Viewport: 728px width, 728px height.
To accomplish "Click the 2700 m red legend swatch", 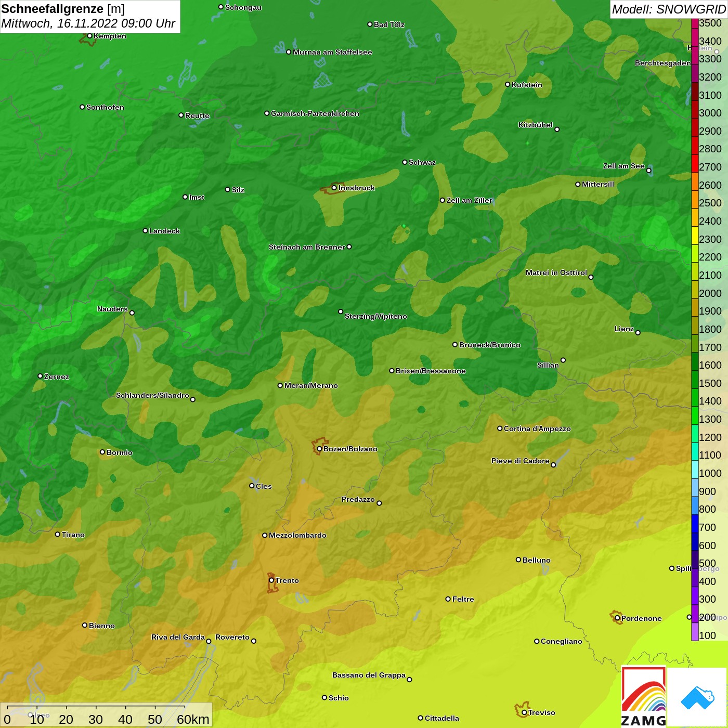I will point(695,163).
